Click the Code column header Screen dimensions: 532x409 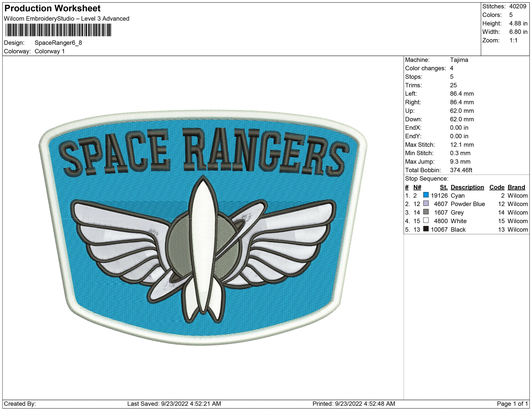[496, 187]
